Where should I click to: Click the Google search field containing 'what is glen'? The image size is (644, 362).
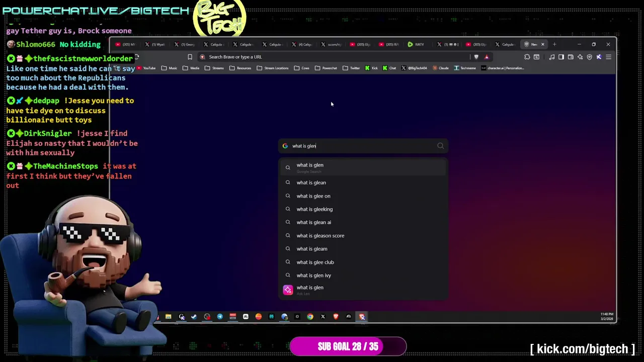click(x=363, y=146)
